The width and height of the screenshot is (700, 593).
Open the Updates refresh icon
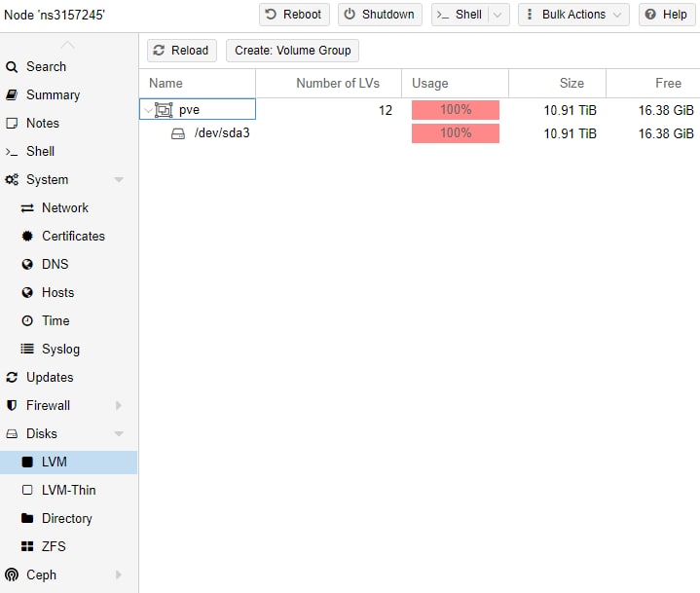pyautogui.click(x=12, y=378)
